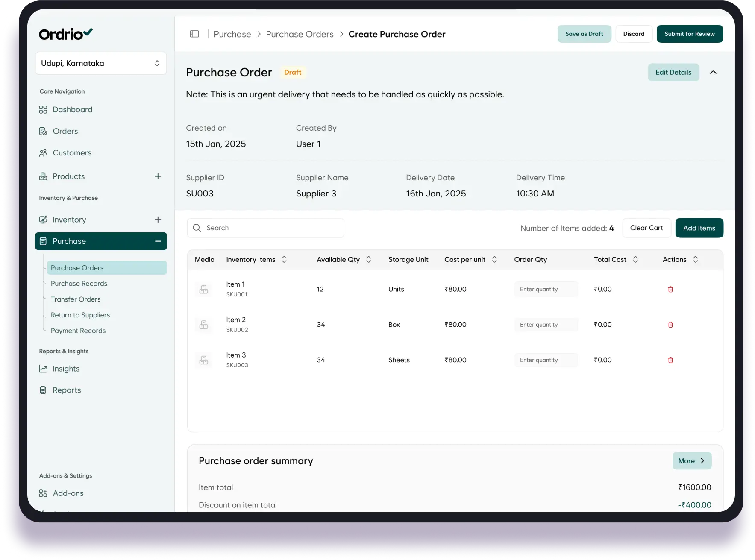This screenshot has height=560, width=755.
Task: Click the Customers people icon
Action: pos(43,153)
